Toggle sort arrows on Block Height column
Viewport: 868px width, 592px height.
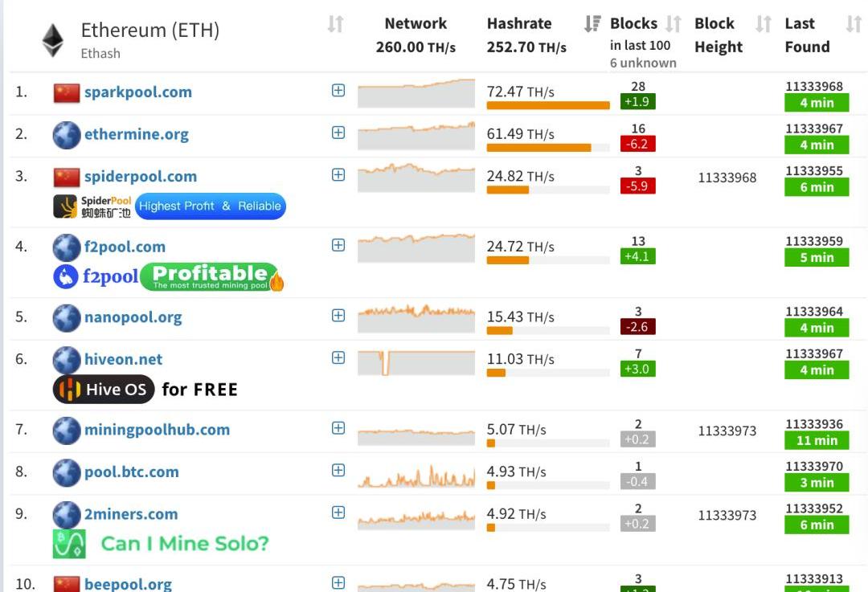(x=764, y=24)
